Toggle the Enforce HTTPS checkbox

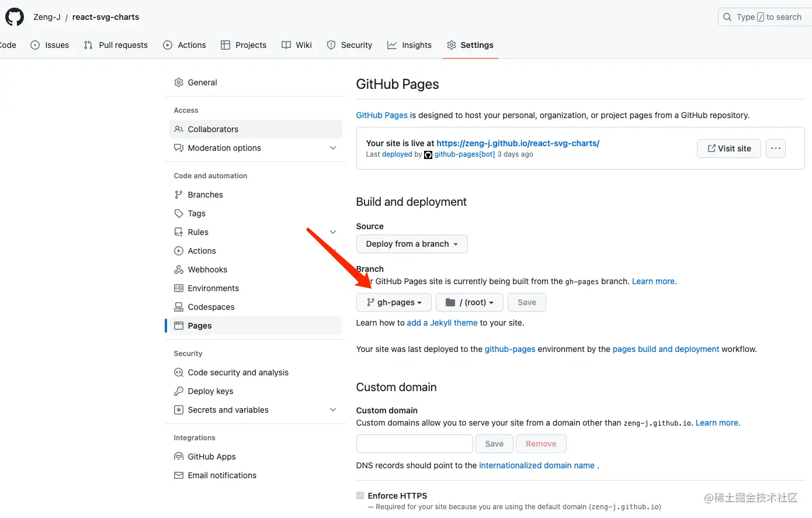click(x=360, y=496)
